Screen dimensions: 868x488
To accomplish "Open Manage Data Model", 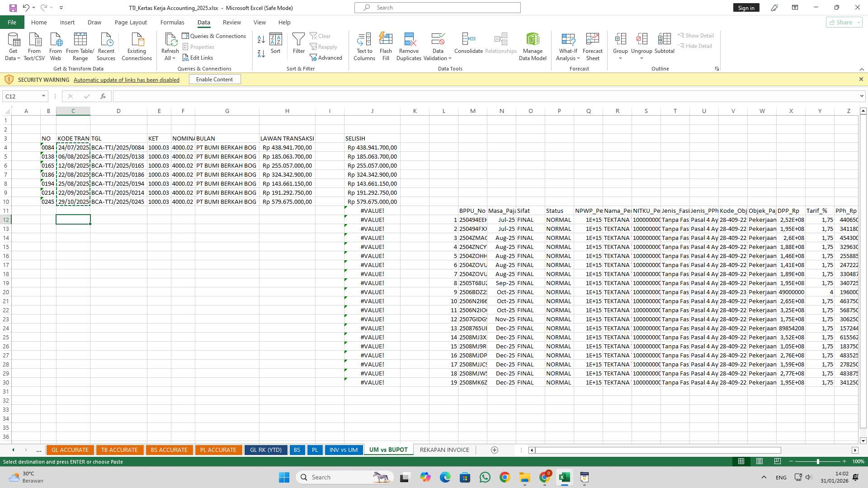I will pos(533,45).
